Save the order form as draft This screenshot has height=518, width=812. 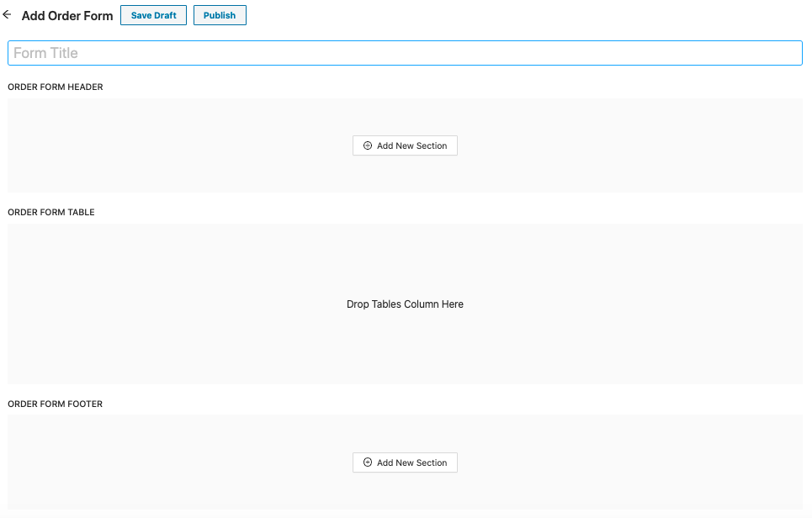(153, 15)
